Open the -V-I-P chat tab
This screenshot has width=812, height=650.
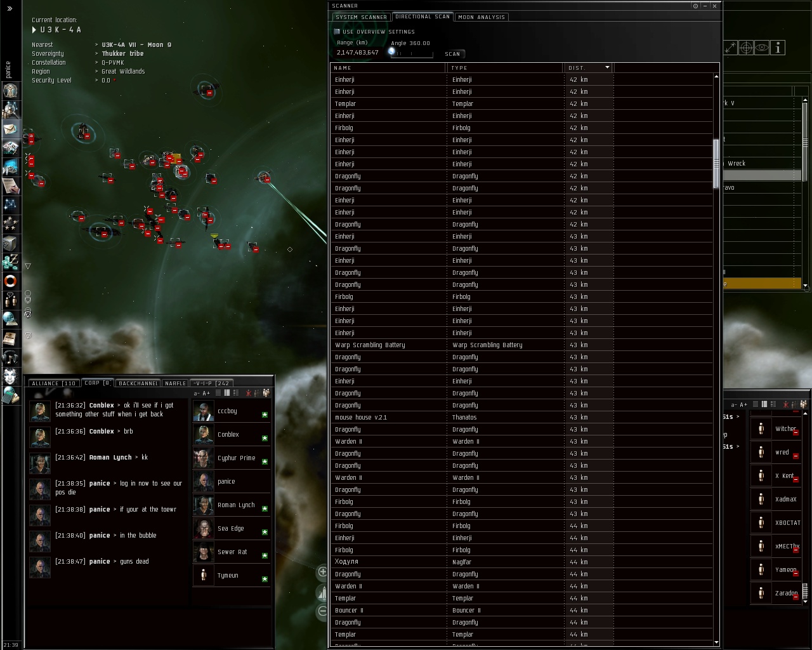click(x=212, y=383)
